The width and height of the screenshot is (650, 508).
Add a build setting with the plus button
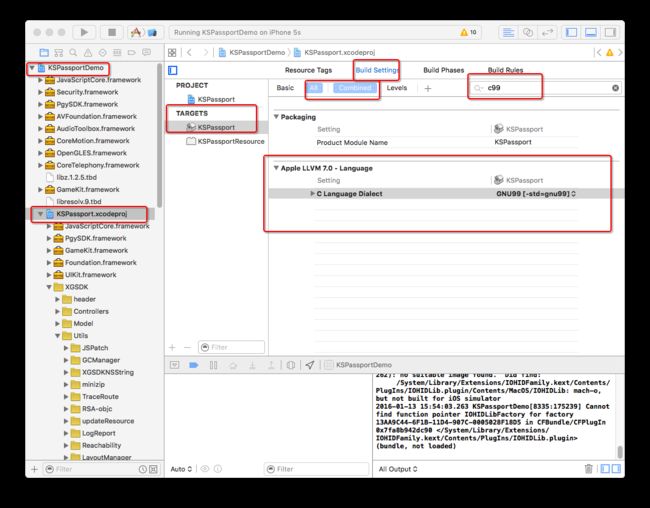428,88
